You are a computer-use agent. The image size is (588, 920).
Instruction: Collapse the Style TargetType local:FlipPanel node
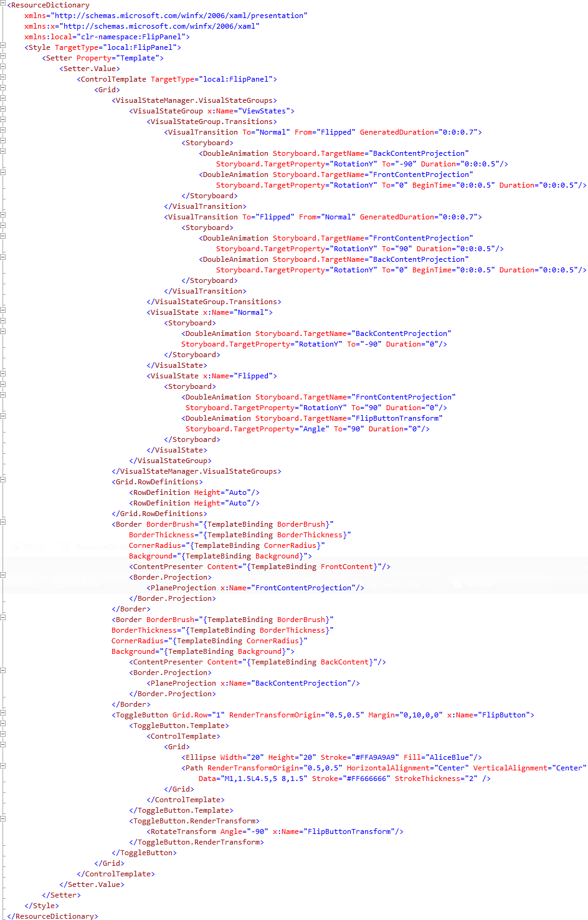(3, 46)
